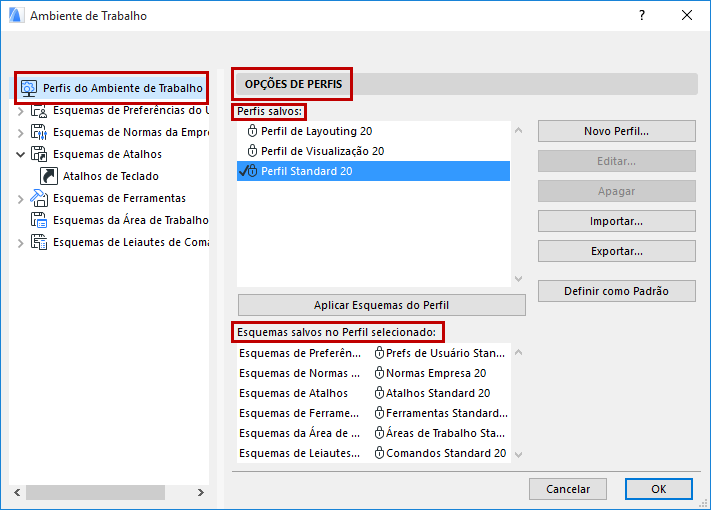
Task: Click the Esquemas de Atalhos icon
Action: pos(40,154)
